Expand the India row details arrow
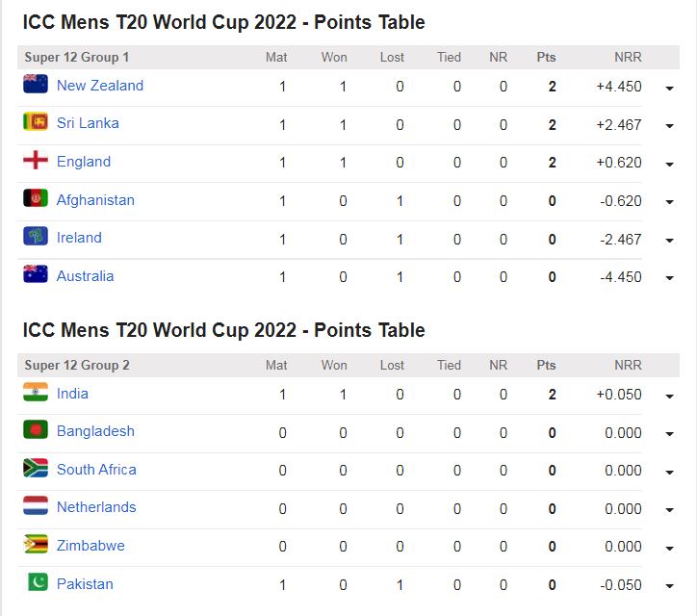The width and height of the screenshot is (697, 616). (x=669, y=397)
